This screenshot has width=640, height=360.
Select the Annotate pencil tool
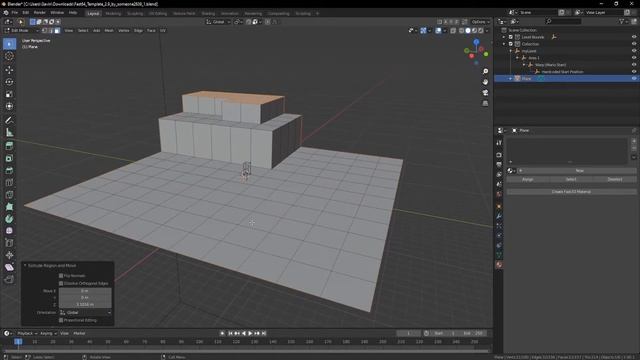coord(9,120)
